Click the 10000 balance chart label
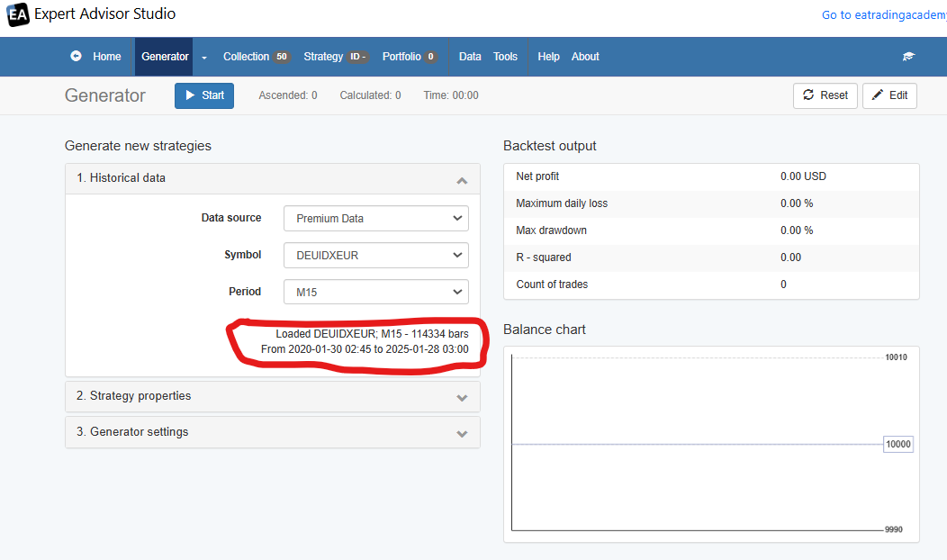The height and width of the screenshot is (560, 947). [x=898, y=445]
